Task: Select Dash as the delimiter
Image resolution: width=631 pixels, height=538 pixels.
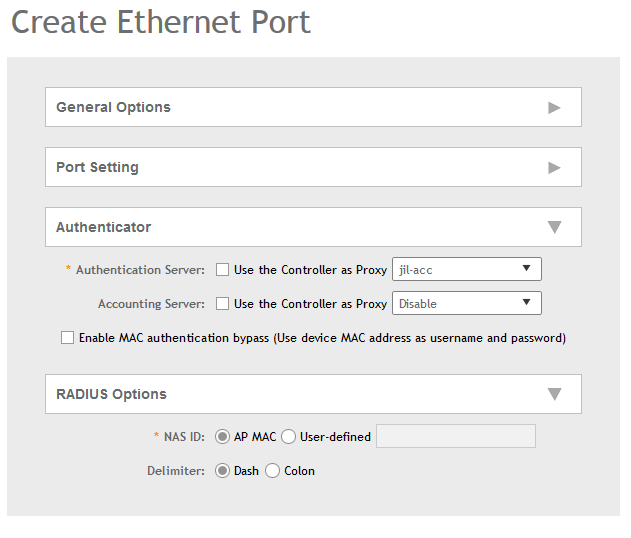Action: click(222, 471)
